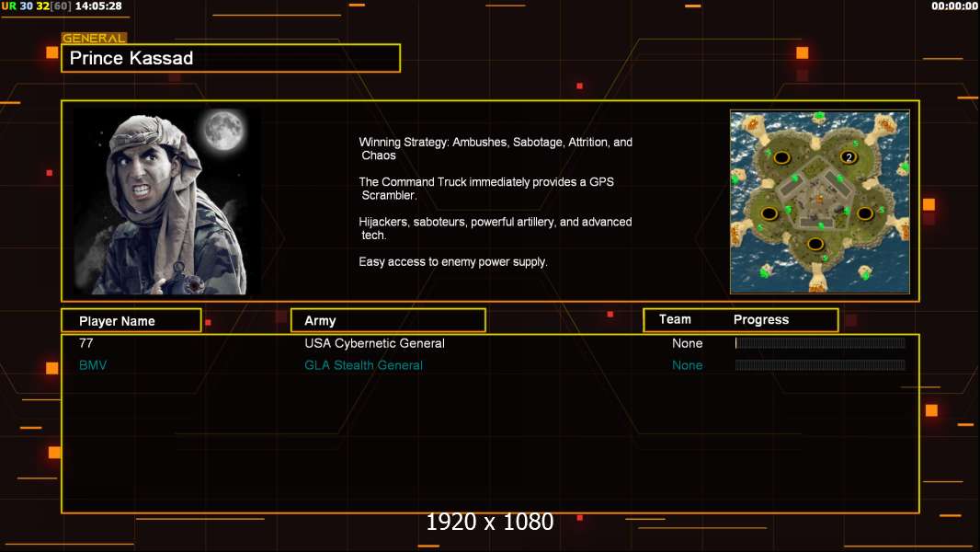This screenshot has width=980, height=552.
Task: Click the 14:05:28 clock display
Action: click(x=98, y=6)
